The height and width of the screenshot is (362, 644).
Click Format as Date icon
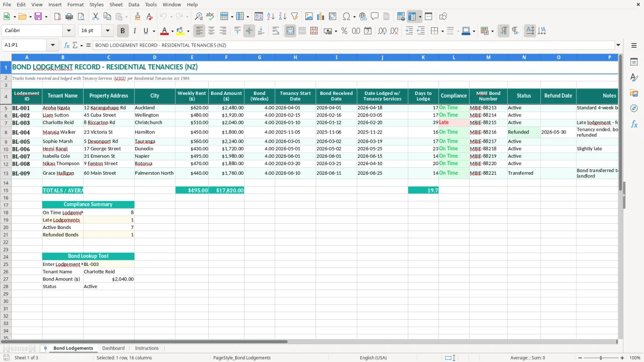tap(368, 31)
